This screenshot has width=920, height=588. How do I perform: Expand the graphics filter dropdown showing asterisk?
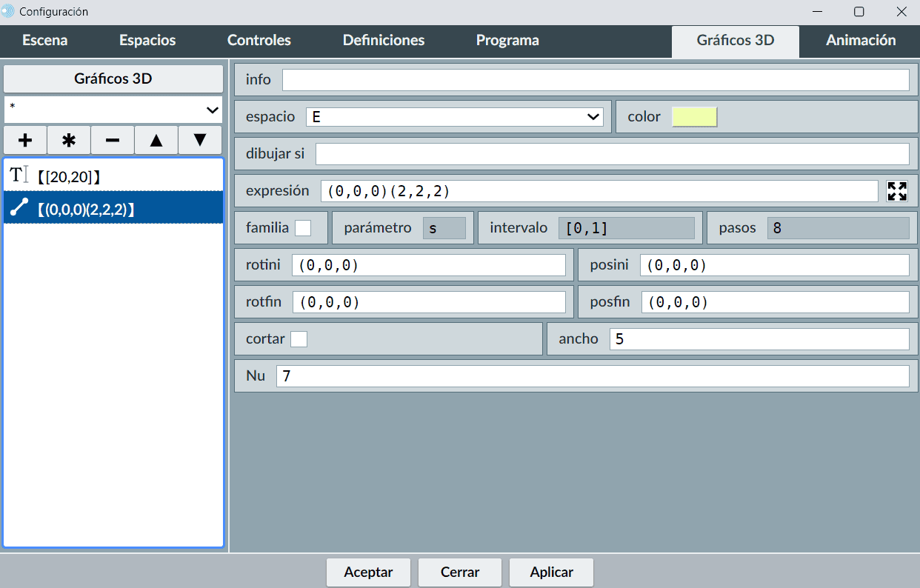pos(113,110)
